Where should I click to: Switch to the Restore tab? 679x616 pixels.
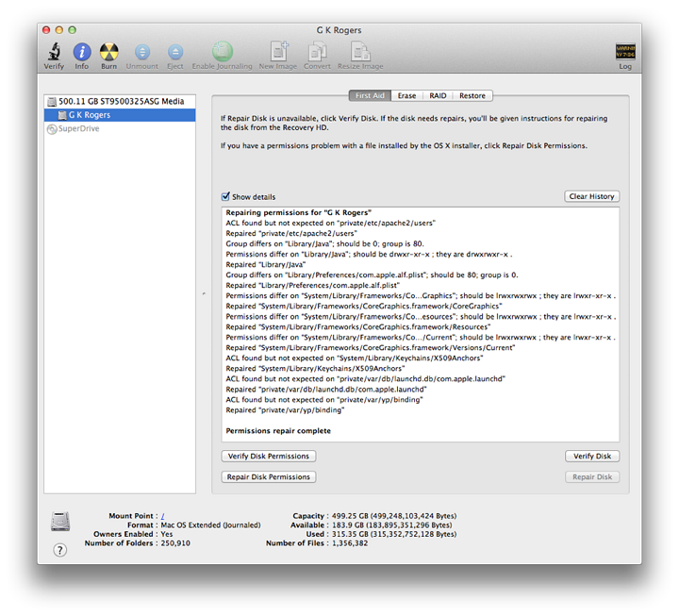[x=472, y=95]
